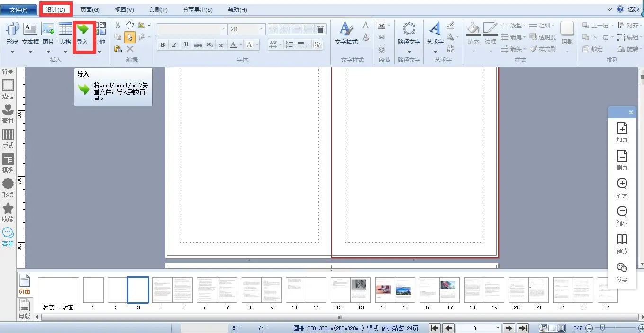Screen dimensions: 644x333
Task: Expand the page number dropdown in status bar
Action: [497, 328]
